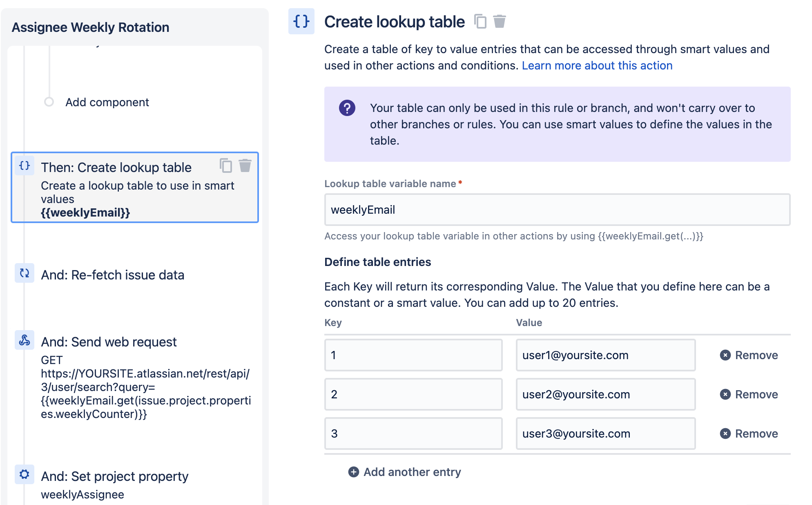Open Learn more about this action link
The width and height of the screenshot is (812, 505).
tap(597, 65)
